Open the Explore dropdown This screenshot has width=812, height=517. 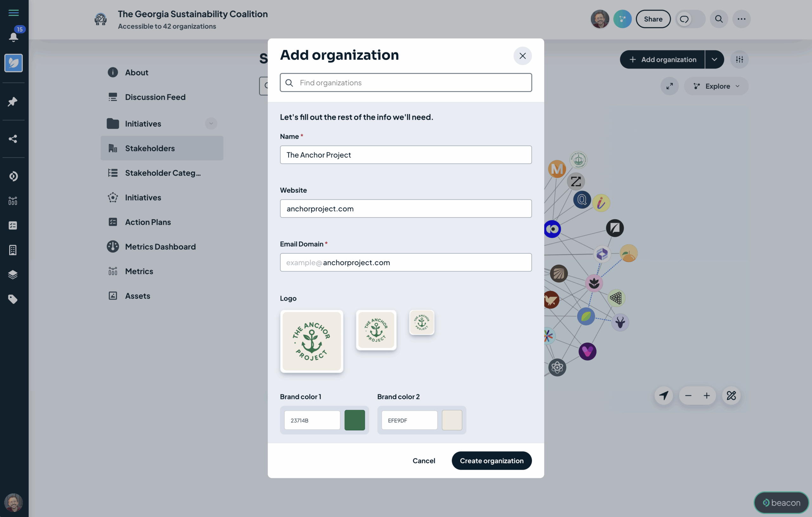(x=716, y=86)
